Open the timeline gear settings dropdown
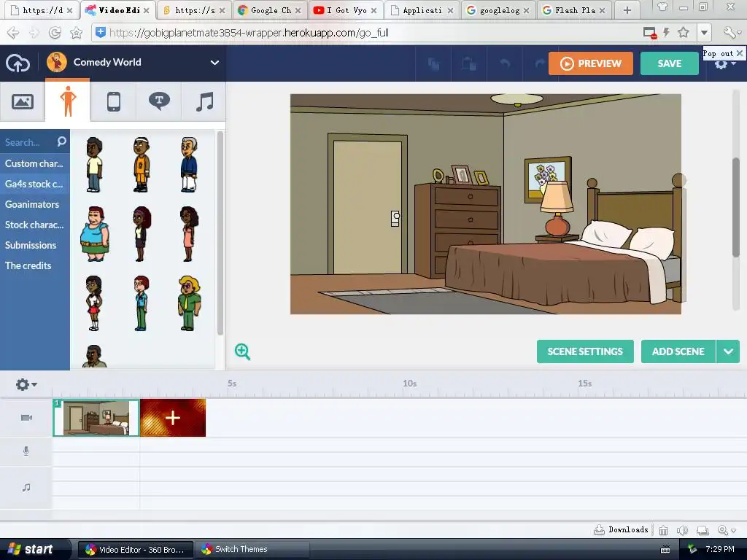The image size is (747, 560). 26,384
